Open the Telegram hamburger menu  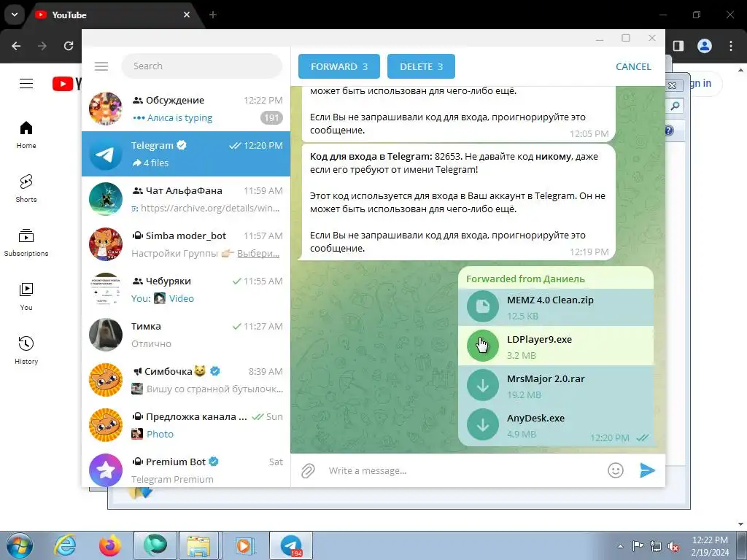pos(101,66)
